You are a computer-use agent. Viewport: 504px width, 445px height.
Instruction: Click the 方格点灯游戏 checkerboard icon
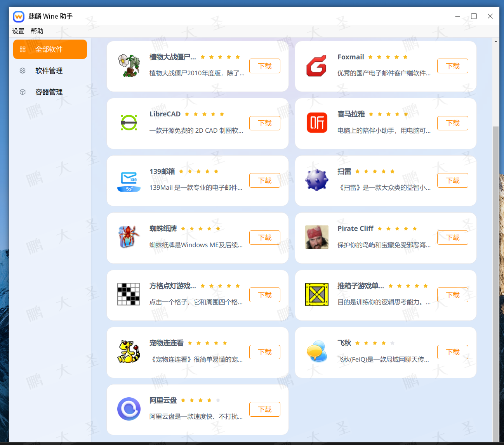click(129, 294)
